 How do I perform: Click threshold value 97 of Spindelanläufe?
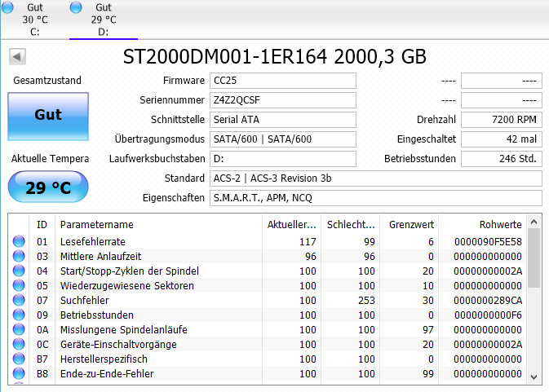[x=427, y=330]
